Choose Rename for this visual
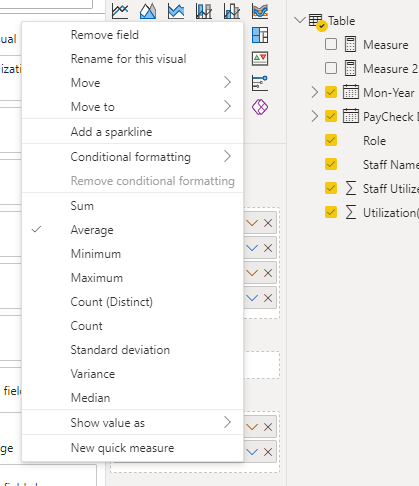This screenshot has height=486, width=419. coord(133,59)
